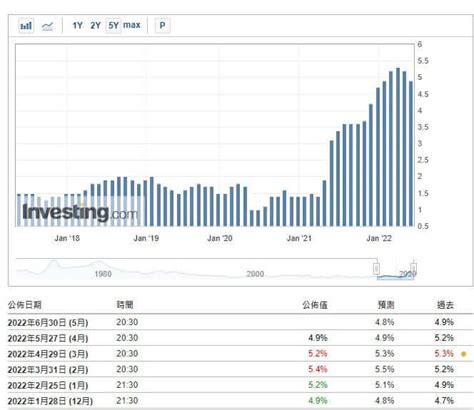Click the 公佈值 column header
The image size is (474, 410).
click(315, 305)
